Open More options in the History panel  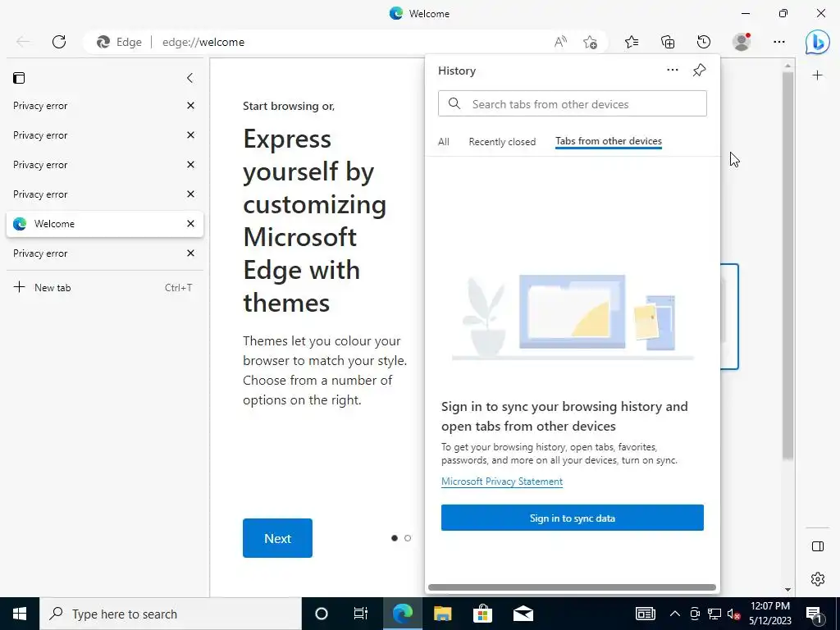point(673,71)
